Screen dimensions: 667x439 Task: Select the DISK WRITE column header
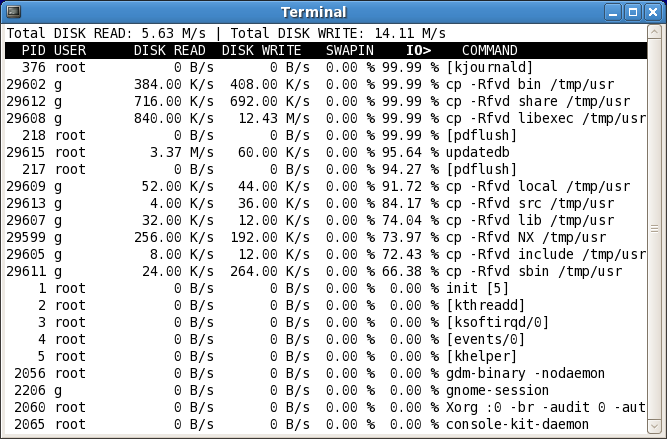click(261, 50)
